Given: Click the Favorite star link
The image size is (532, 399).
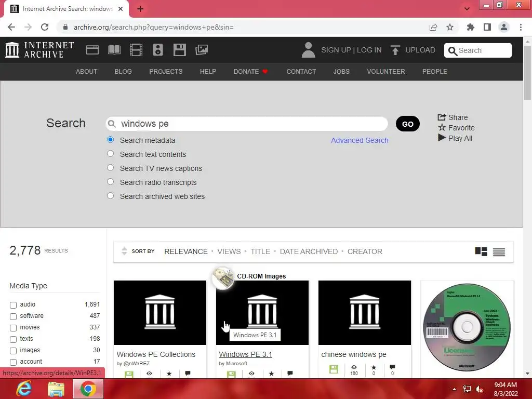Looking at the screenshot, I should coord(456,128).
